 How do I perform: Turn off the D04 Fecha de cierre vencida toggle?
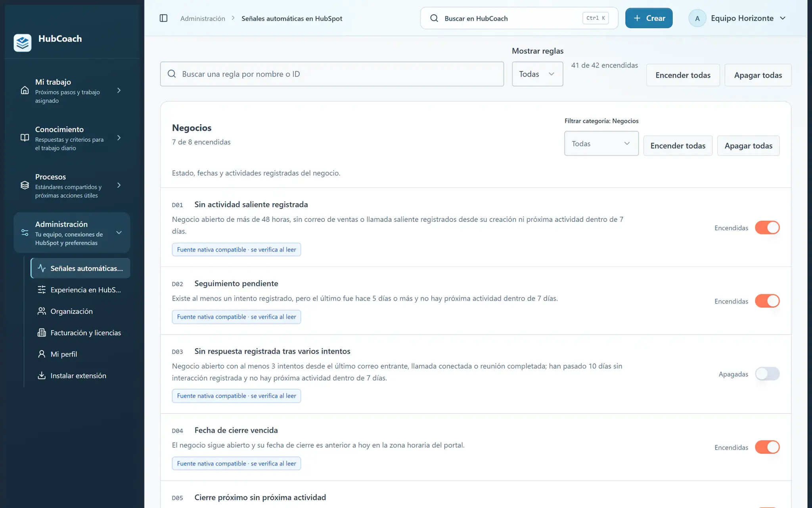[767, 447]
